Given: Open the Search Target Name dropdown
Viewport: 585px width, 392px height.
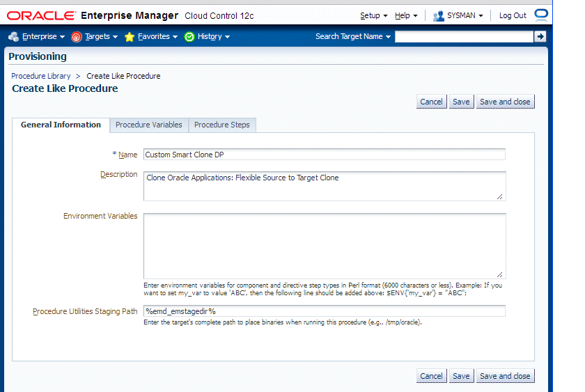Looking at the screenshot, I should (x=353, y=36).
